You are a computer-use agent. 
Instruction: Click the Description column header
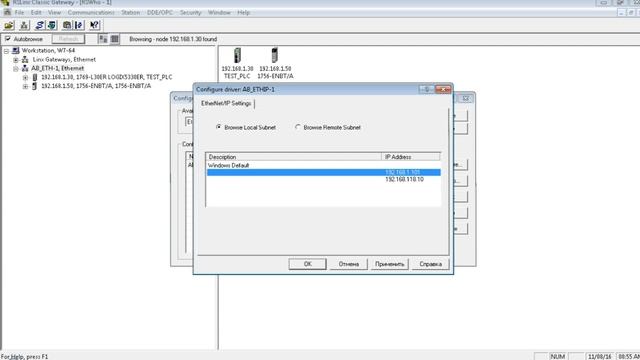(293, 157)
